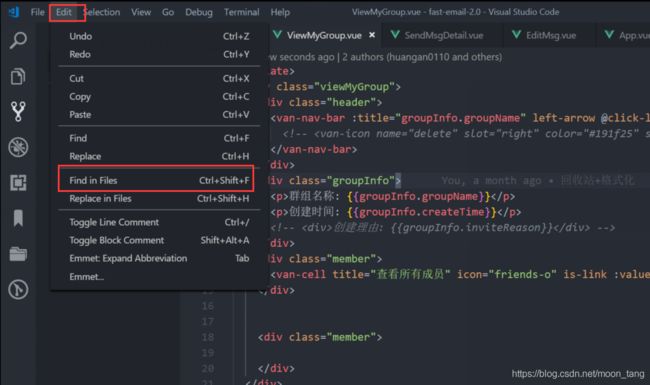650x385 pixels.
Task: Choose Toggle Block Comment
Action: click(x=159, y=240)
